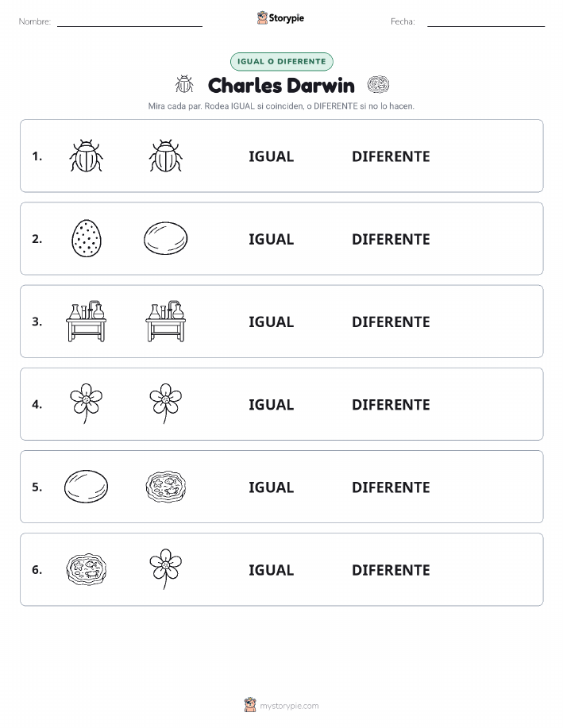Click the smooth stone in row 2
Screen dimensions: 563x728
(x=166, y=238)
